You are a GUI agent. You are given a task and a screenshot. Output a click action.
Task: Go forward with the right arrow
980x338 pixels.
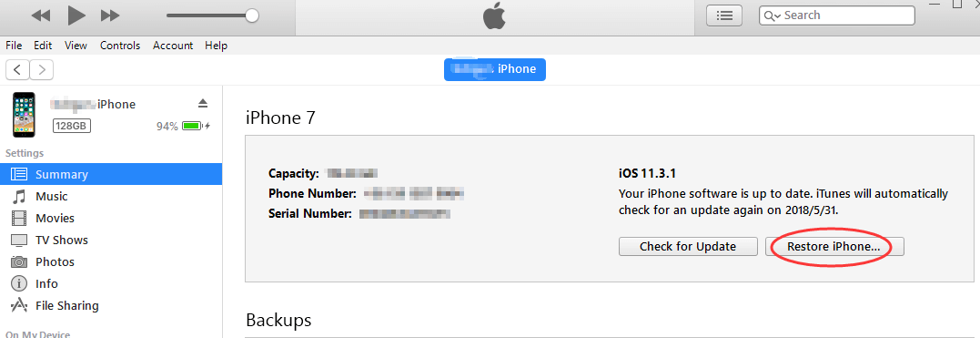coord(41,69)
